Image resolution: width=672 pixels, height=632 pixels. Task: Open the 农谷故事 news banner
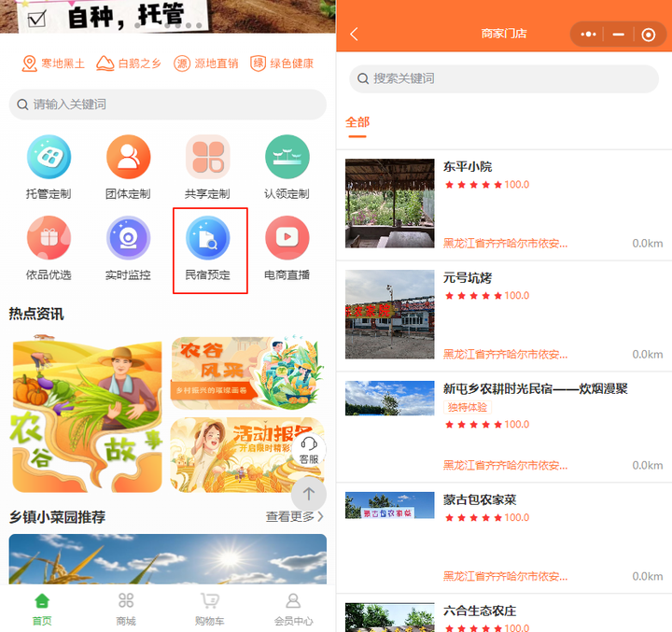pos(88,414)
